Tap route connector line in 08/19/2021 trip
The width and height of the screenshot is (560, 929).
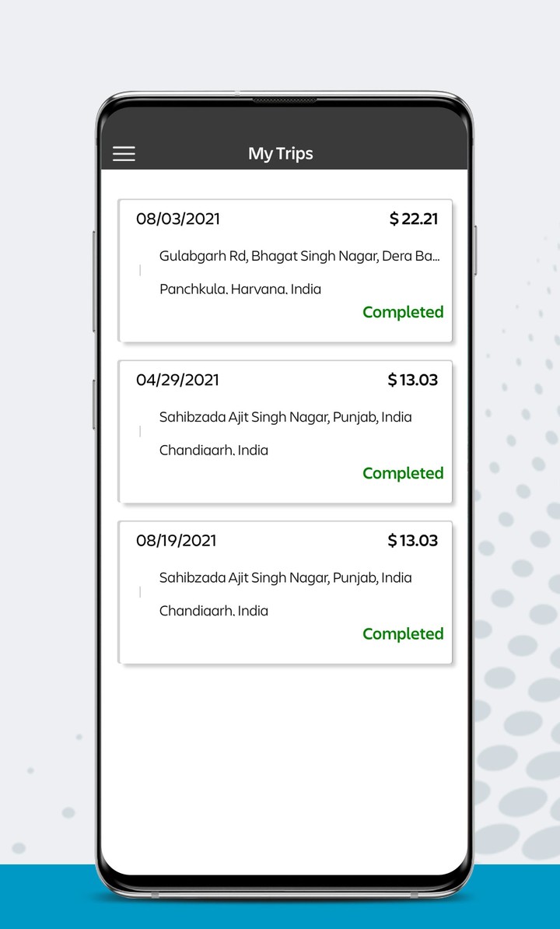click(x=140, y=593)
